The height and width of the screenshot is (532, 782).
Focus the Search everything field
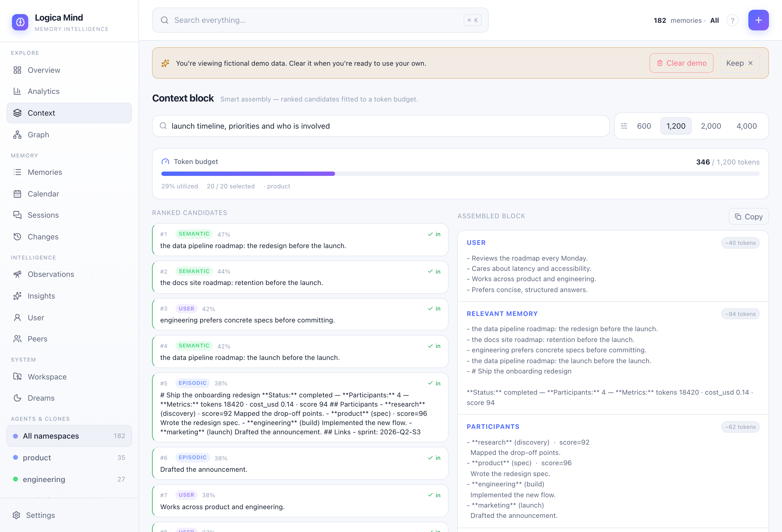click(320, 20)
